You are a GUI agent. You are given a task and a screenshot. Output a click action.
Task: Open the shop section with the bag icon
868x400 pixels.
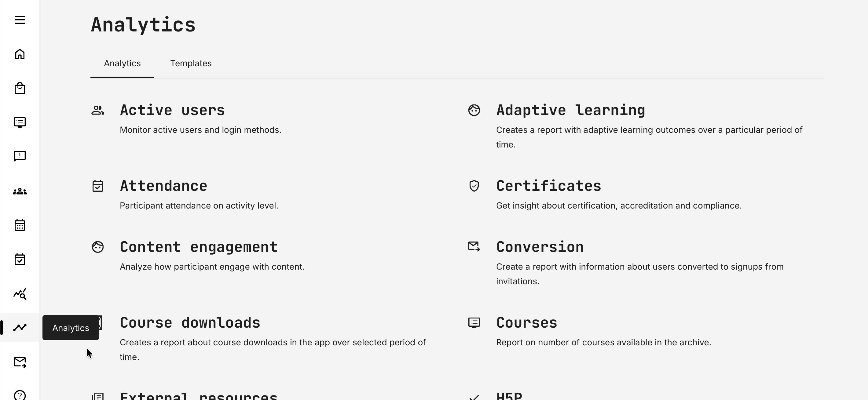(x=20, y=88)
